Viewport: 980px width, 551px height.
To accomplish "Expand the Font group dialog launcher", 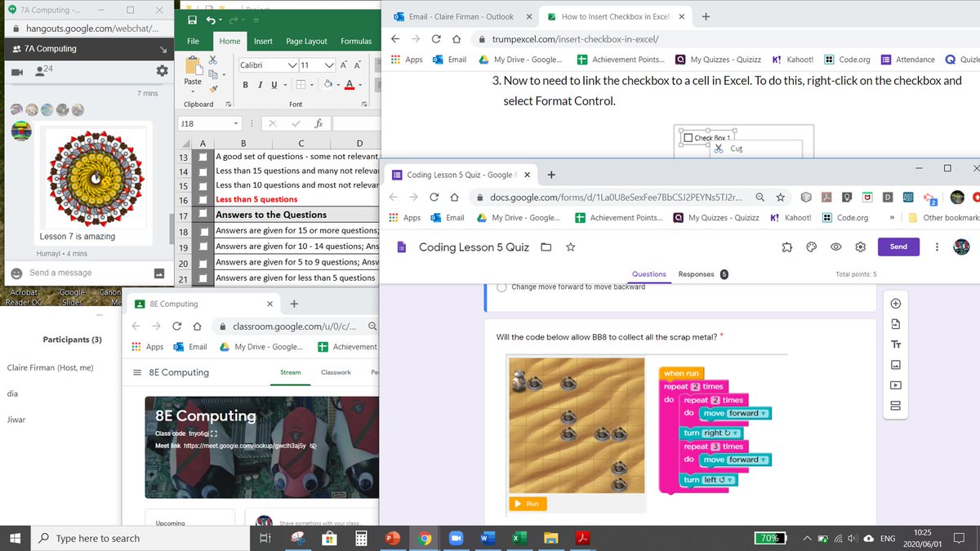I will (x=365, y=104).
